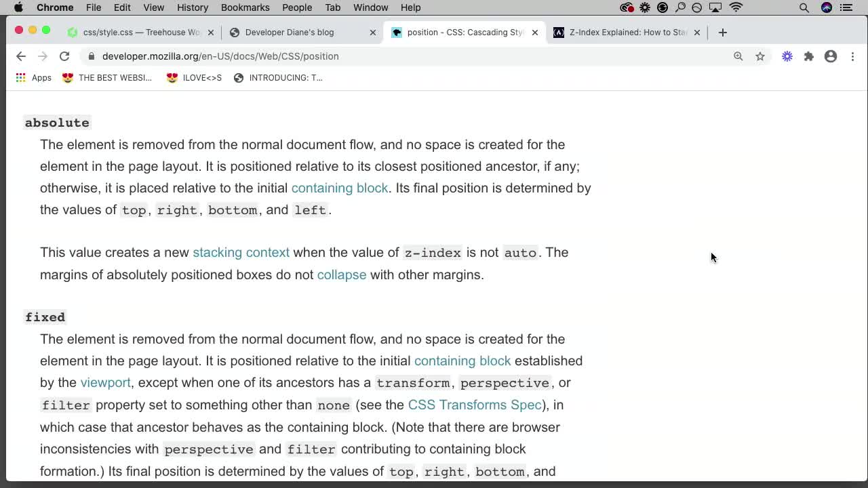Expand the Wi-Fi menu in menu bar
This screenshot has height=488, width=868.
(736, 7)
